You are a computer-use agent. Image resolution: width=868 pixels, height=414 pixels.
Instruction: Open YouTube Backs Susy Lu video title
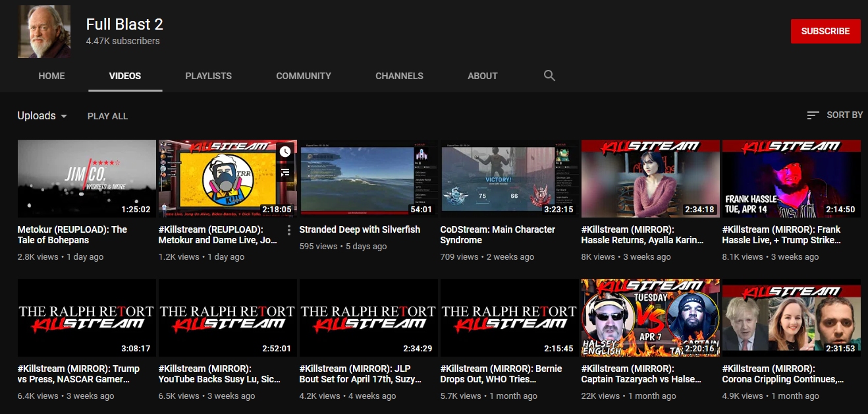219,374
